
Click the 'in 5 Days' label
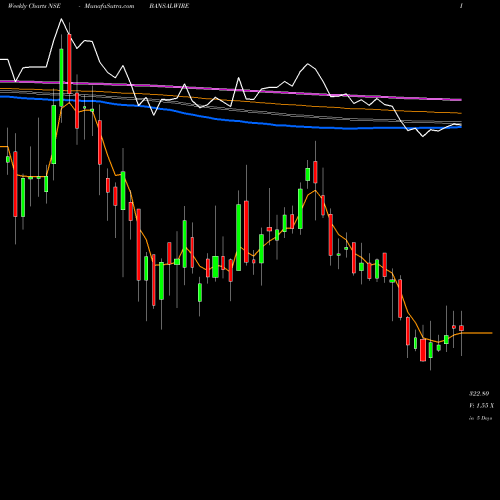point(480,418)
